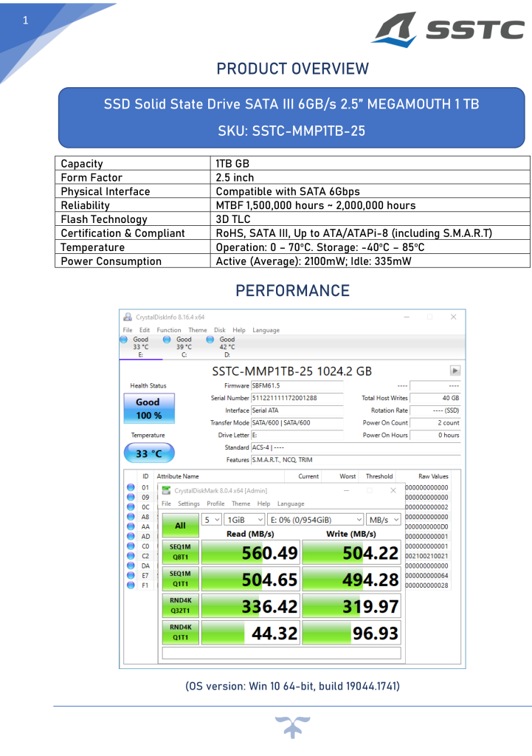Start all benchmarks with the All button

180,526
